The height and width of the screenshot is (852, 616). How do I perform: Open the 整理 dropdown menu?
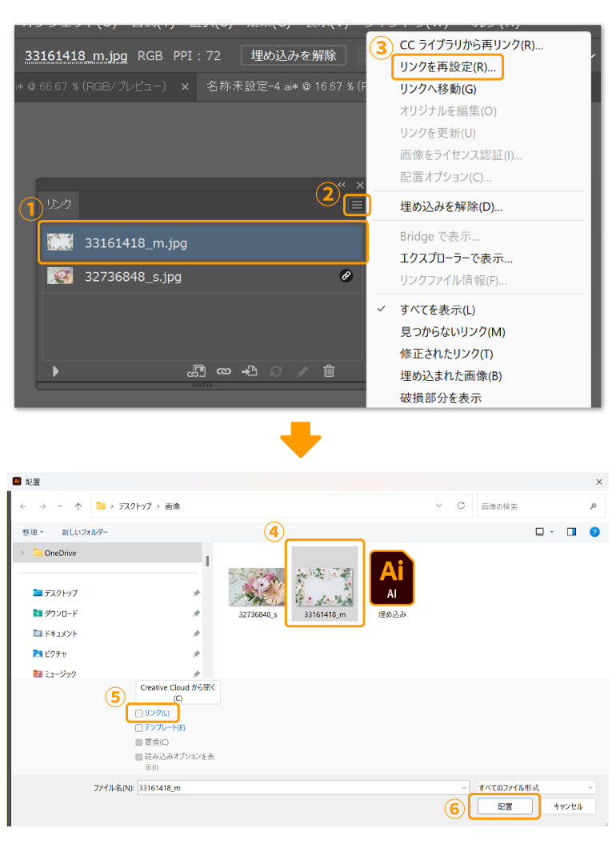33,533
